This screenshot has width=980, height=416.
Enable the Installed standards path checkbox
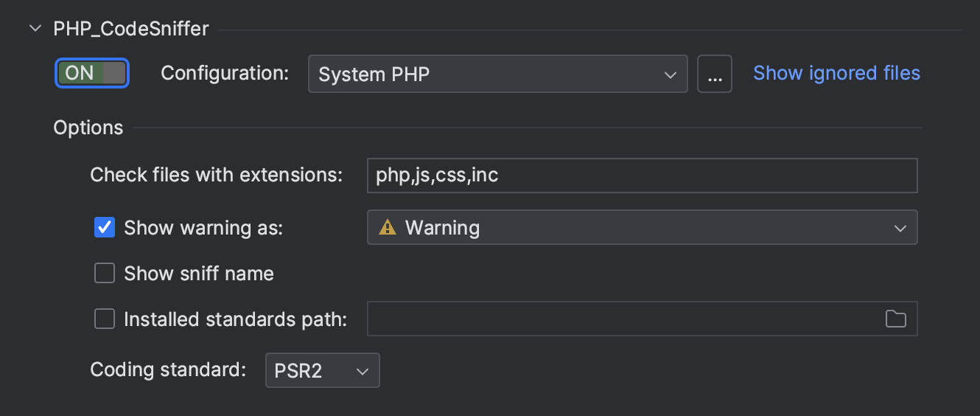tap(105, 319)
